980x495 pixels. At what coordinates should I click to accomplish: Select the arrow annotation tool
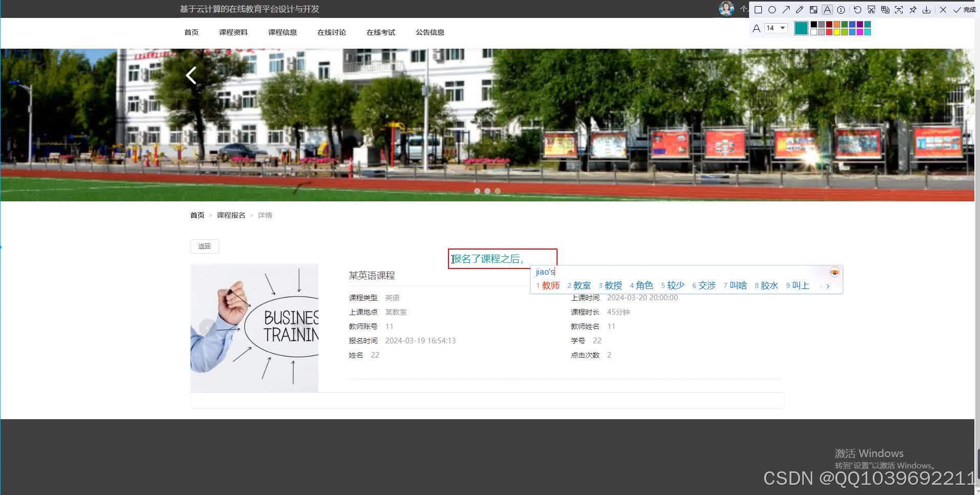click(x=787, y=10)
